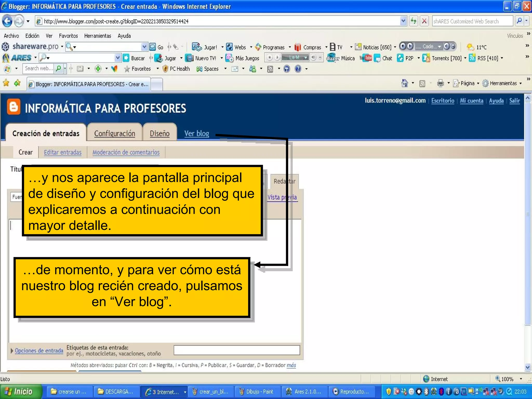Click the Editar entradas link

point(63,152)
